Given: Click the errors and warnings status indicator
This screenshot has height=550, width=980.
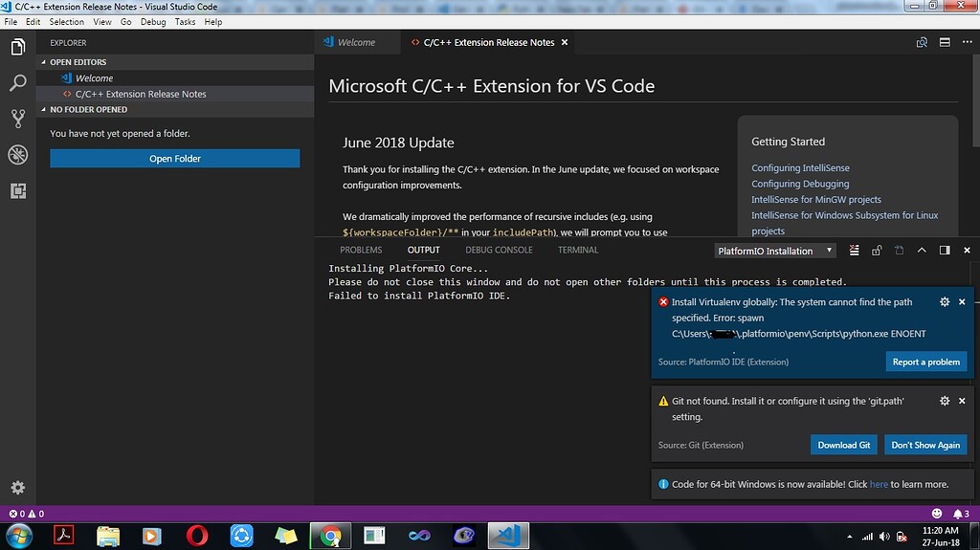Looking at the screenshot, I should 26,514.
